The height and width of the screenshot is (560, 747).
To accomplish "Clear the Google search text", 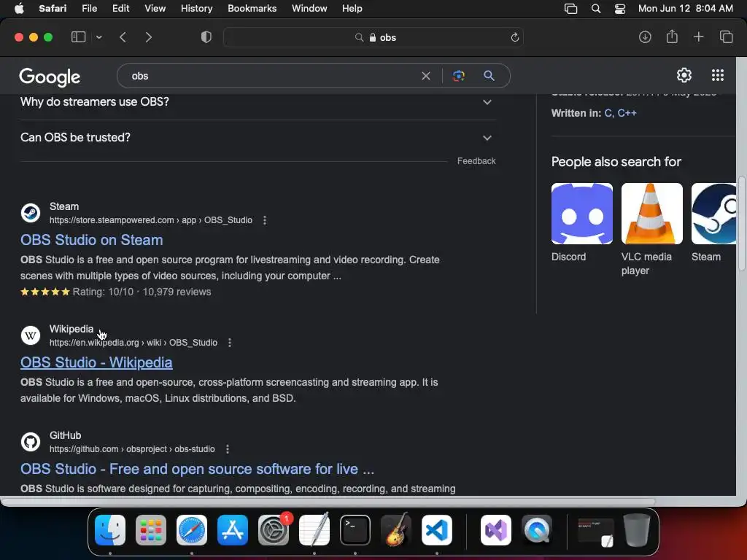I will click(426, 76).
